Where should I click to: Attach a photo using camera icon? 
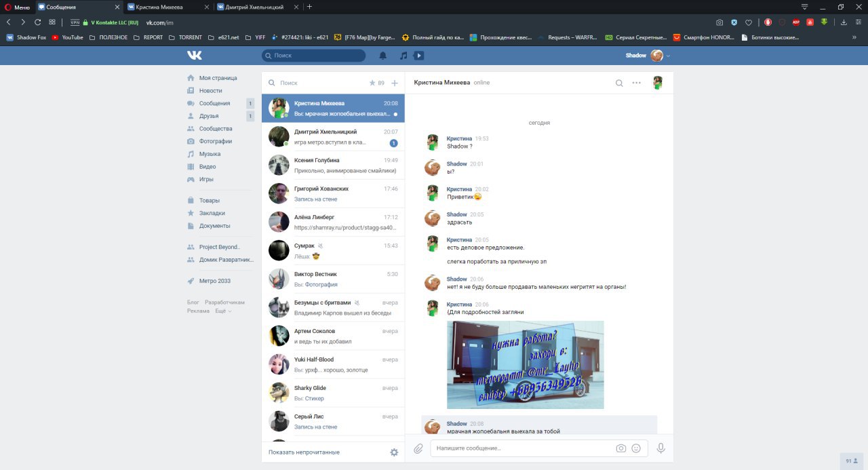tap(620, 448)
